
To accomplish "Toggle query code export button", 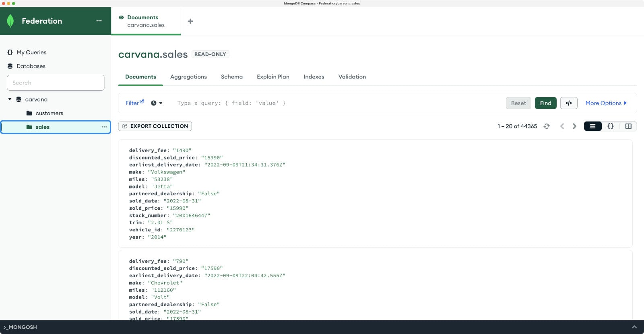I will (569, 103).
